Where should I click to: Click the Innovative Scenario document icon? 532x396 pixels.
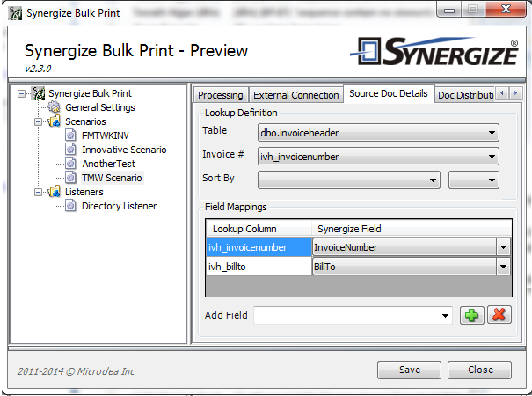(70, 150)
